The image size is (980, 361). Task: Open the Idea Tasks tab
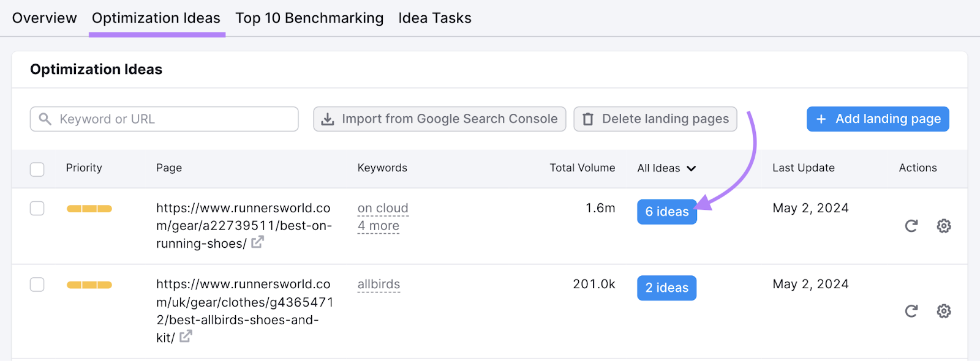435,18
